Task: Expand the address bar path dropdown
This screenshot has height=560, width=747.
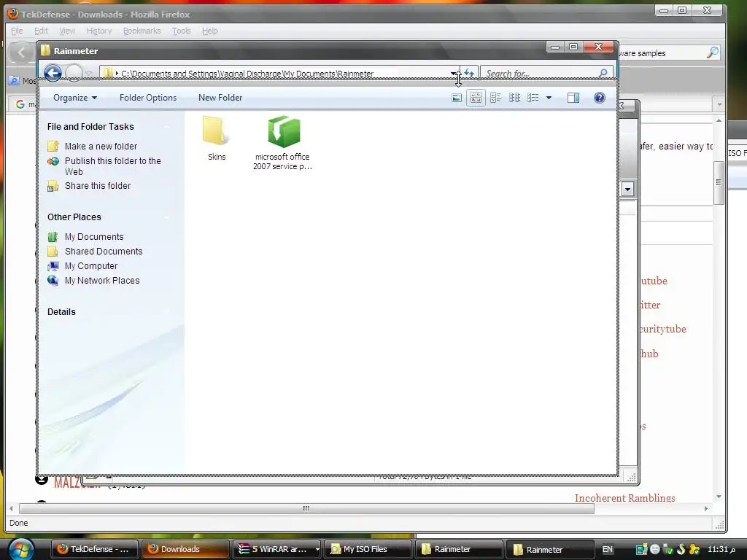Action: 454,74
